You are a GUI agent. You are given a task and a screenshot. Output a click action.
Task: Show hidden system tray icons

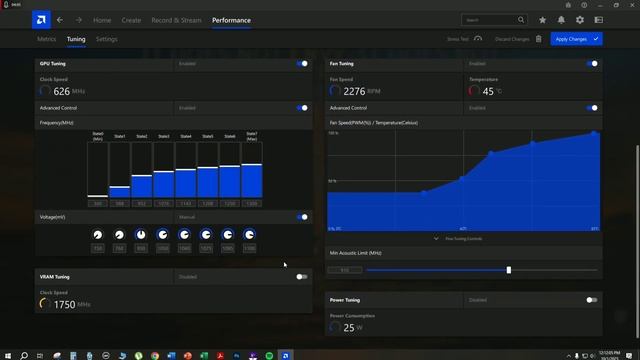(569, 356)
